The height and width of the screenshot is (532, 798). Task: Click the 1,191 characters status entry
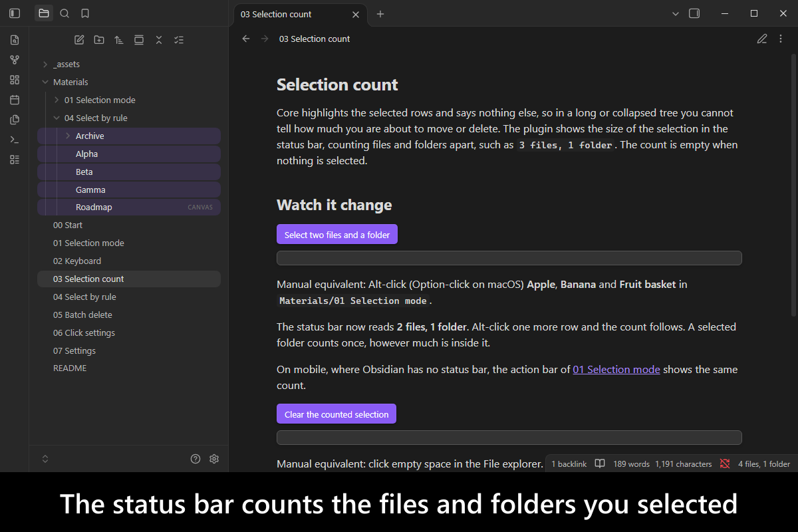pyautogui.click(x=684, y=464)
